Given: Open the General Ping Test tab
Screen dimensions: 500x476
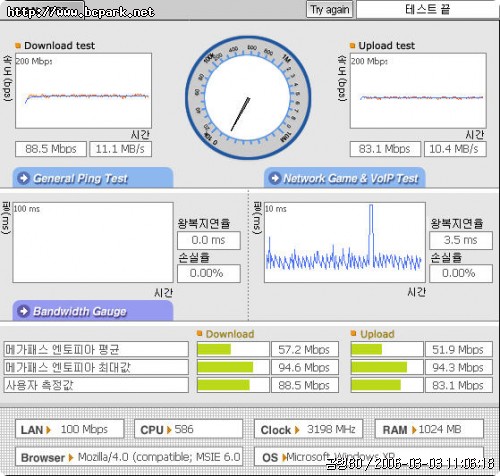Looking at the screenshot, I should [93, 178].
